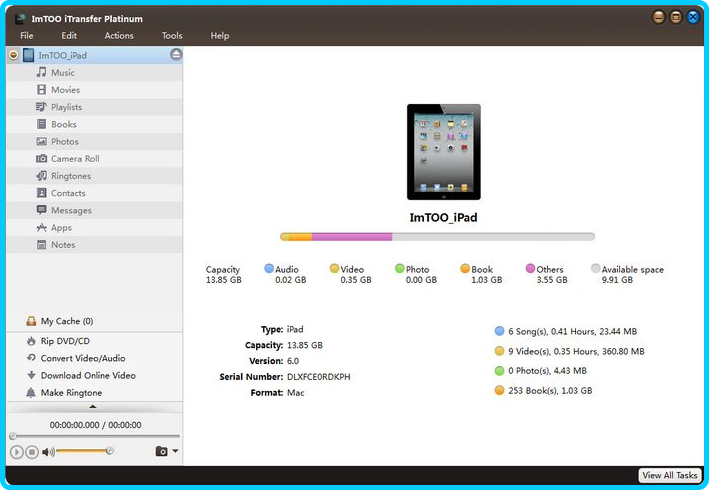The image size is (709, 490).
Task: Click the Format Mac value
Action: pos(296,393)
